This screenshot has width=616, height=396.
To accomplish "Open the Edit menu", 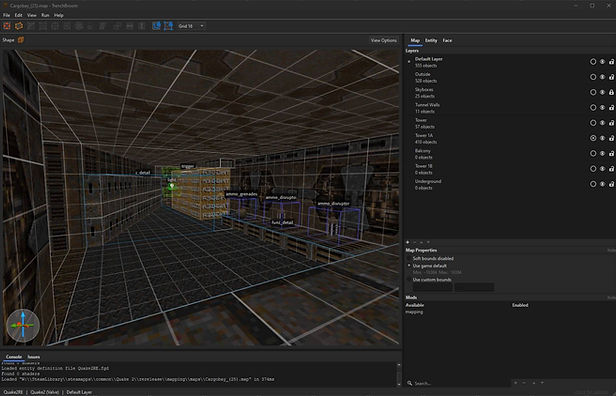I will pyautogui.click(x=18, y=15).
